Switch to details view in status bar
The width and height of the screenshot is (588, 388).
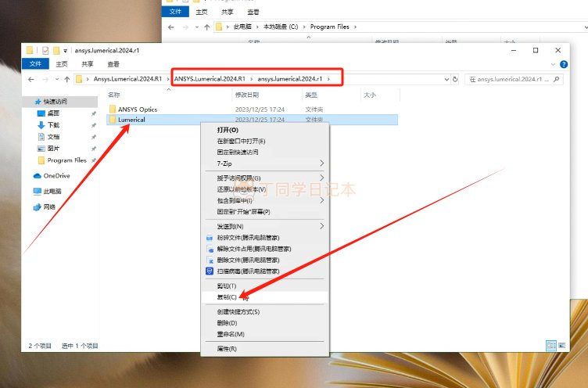[550, 345]
